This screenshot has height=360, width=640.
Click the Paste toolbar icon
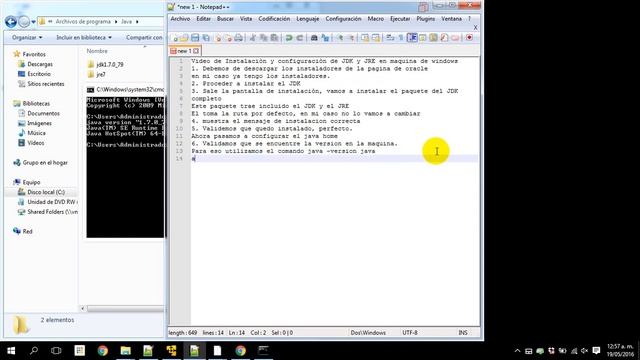(x=274, y=38)
